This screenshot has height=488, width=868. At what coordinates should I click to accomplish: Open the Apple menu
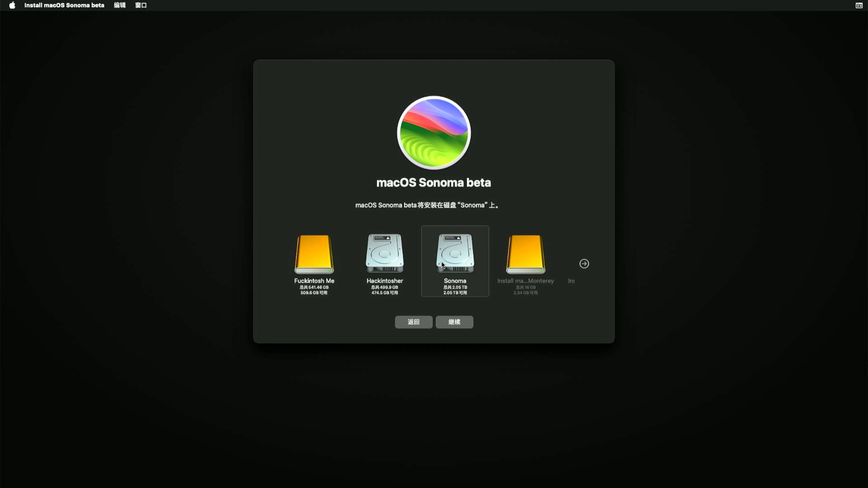click(12, 5)
